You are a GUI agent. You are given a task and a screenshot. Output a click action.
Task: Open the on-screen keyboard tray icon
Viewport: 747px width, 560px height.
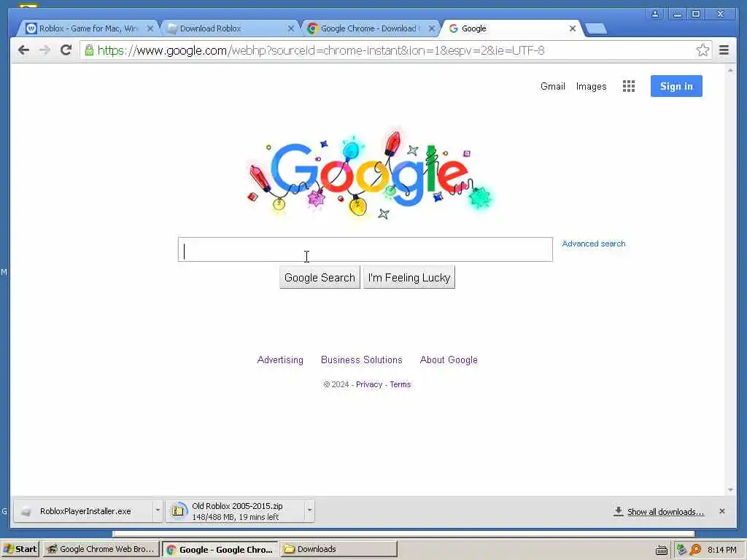click(x=661, y=550)
